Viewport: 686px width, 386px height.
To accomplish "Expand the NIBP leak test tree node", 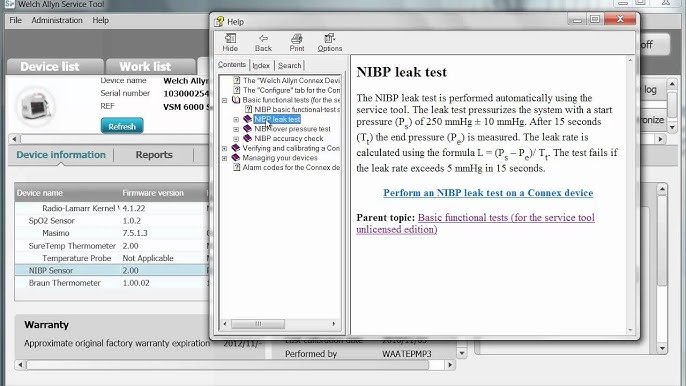I will pyautogui.click(x=236, y=119).
